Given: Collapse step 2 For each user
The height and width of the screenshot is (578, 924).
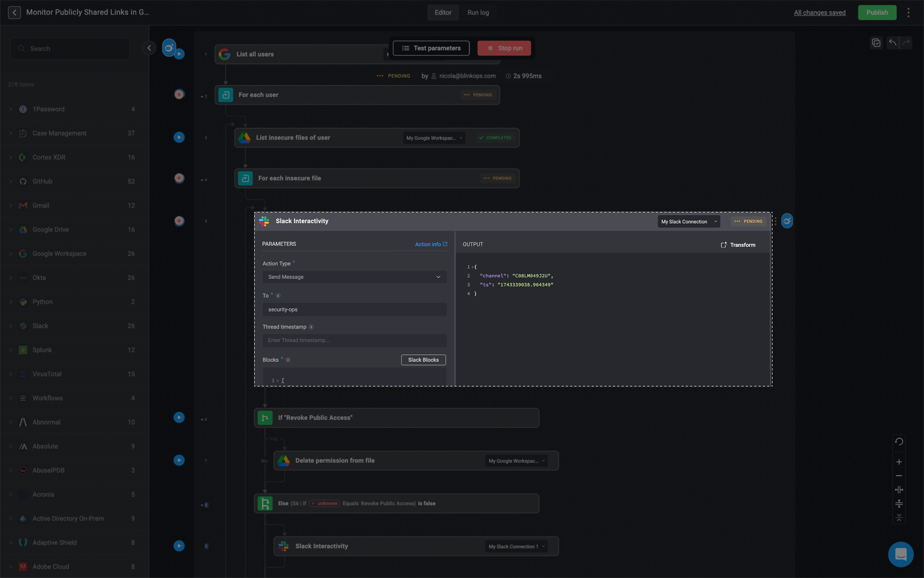Looking at the screenshot, I should pos(202,97).
